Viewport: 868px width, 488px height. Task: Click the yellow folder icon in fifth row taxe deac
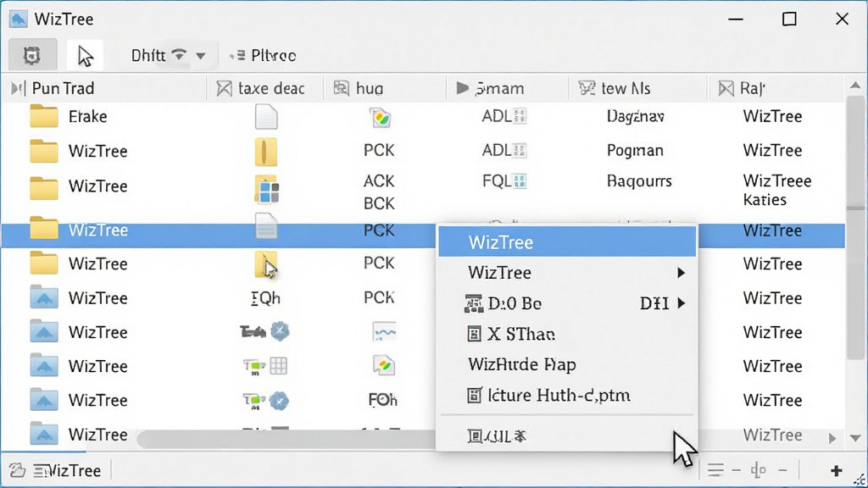(265, 264)
